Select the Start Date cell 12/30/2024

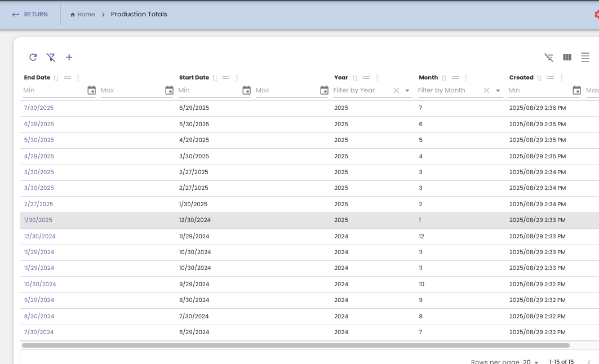pos(195,220)
